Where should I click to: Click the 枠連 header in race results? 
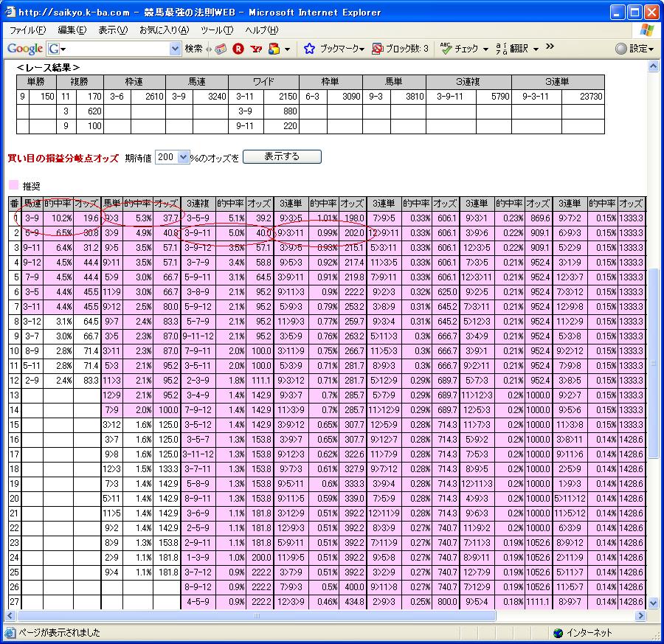click(134, 82)
